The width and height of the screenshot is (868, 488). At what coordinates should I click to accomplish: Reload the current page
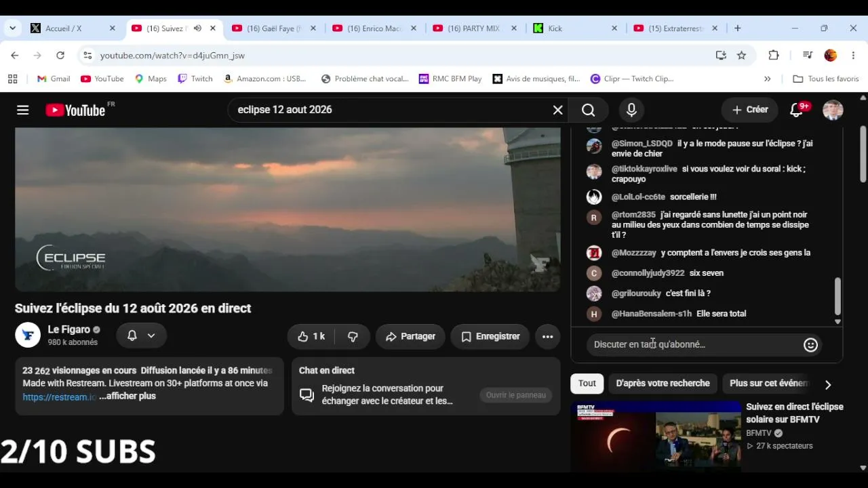(x=60, y=56)
